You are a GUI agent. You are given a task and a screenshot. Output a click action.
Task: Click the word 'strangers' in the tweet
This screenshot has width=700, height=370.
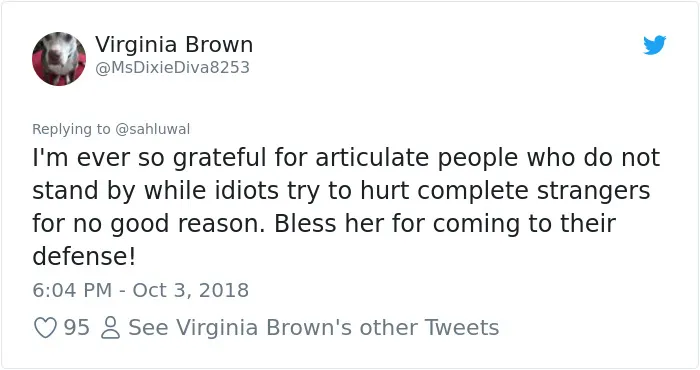point(593,192)
